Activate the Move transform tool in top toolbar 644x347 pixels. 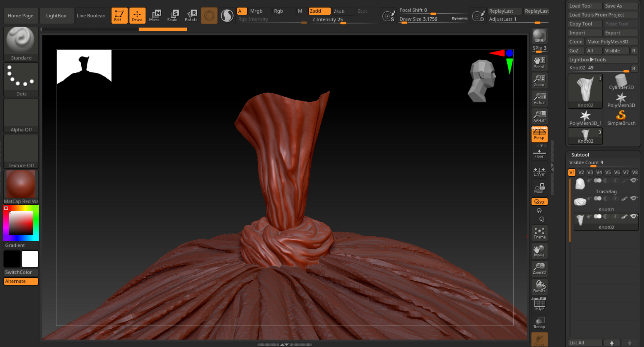tap(154, 15)
